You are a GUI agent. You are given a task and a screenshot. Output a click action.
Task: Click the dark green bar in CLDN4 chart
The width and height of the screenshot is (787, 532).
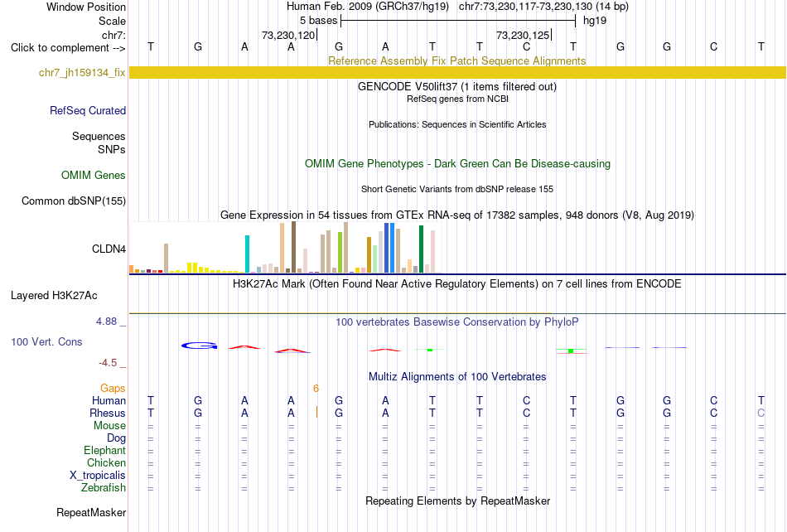(x=421, y=249)
